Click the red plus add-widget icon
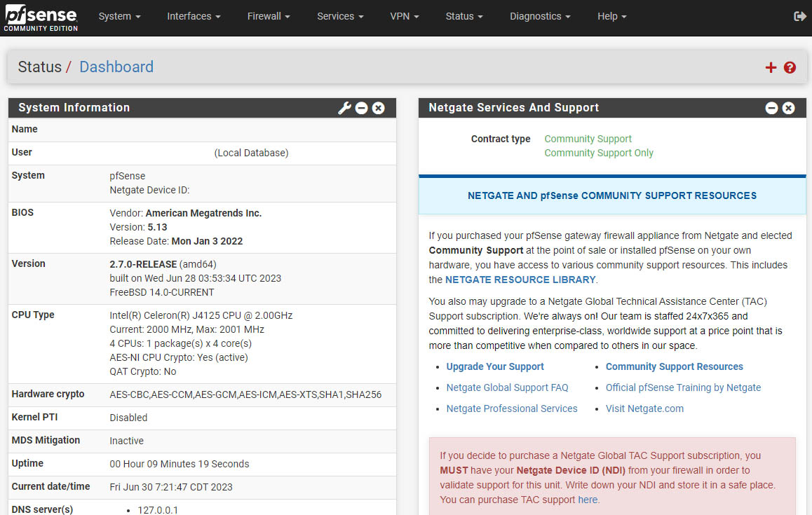Screen dimensions: 812x515 point(771,67)
